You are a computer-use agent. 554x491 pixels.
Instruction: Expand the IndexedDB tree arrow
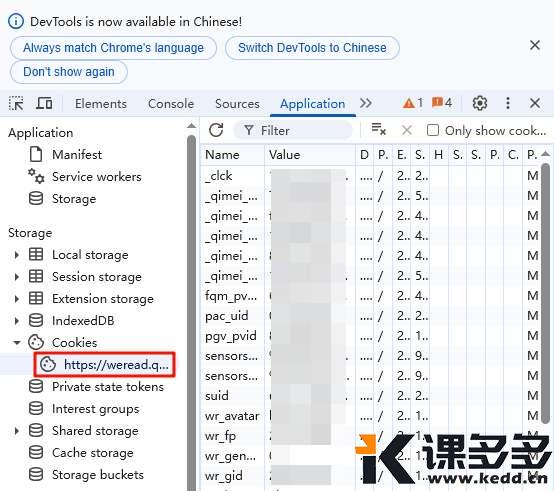pyautogui.click(x=16, y=321)
